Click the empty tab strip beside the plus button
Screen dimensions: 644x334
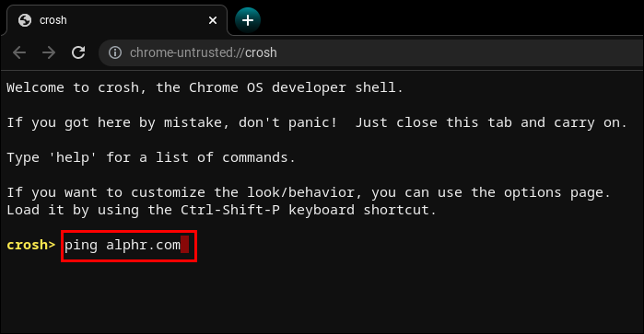(x=451, y=18)
